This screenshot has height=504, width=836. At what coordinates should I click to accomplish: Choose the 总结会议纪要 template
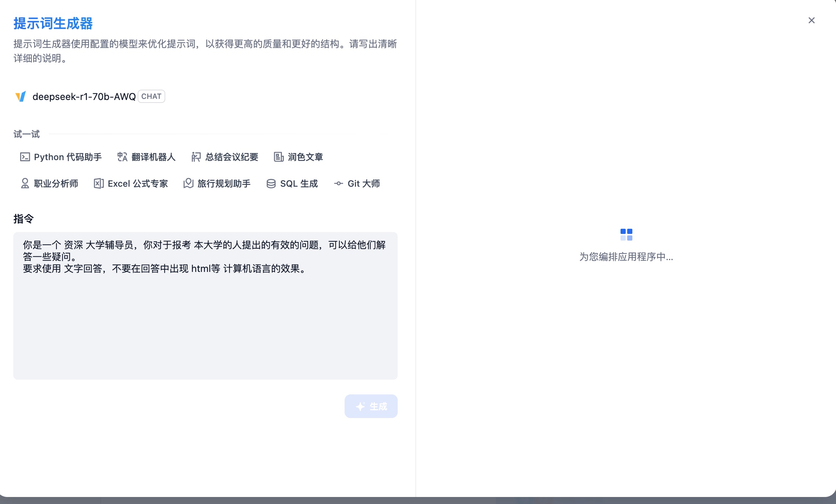click(225, 157)
